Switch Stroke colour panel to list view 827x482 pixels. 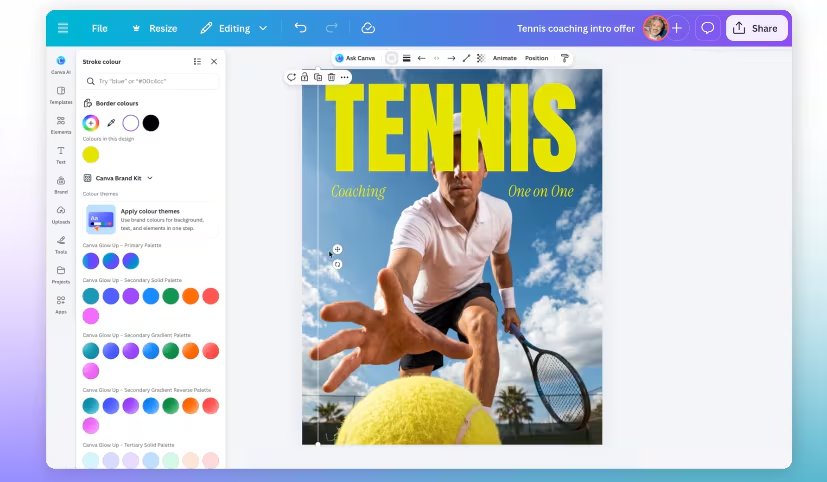coord(197,62)
